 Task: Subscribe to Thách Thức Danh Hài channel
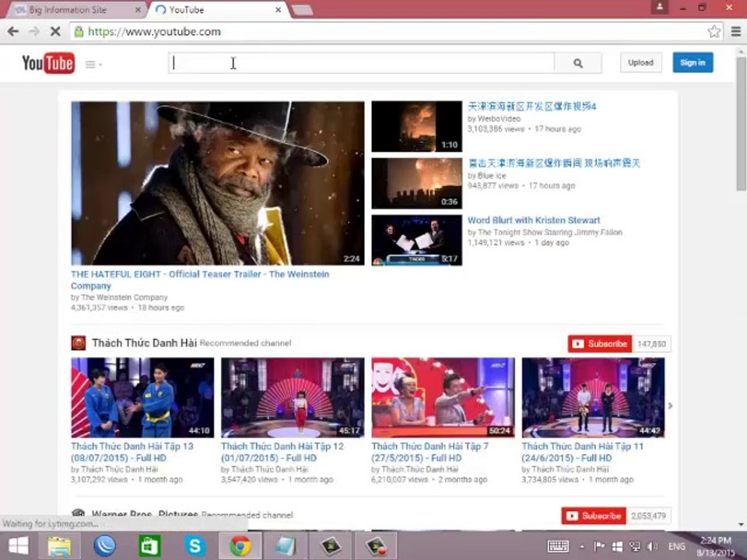pos(600,344)
